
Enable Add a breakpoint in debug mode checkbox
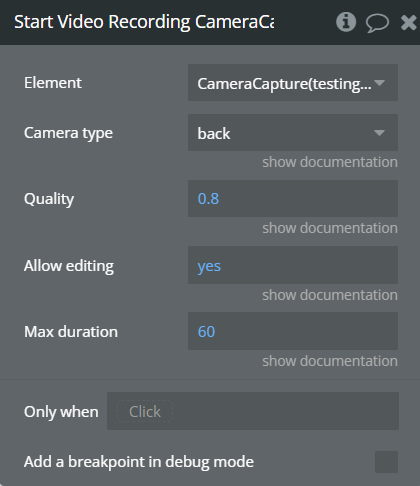coord(386,462)
